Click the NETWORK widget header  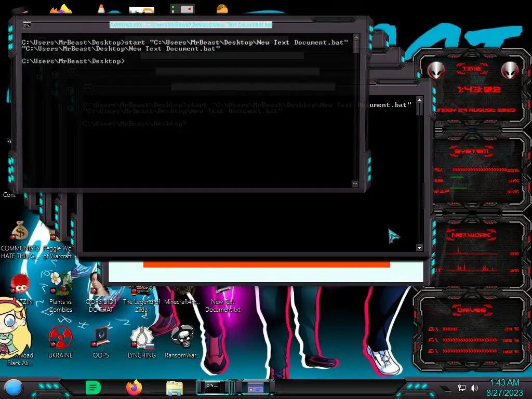471,235
